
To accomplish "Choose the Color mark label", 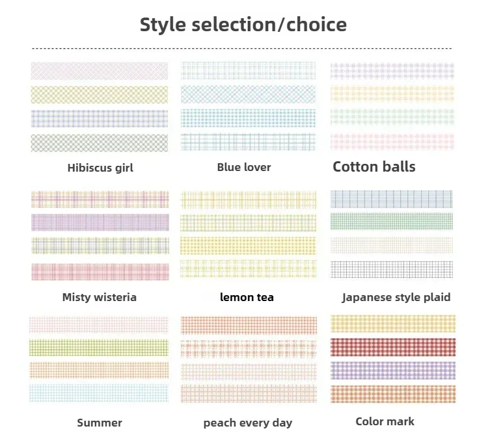I will pyautogui.click(x=385, y=421).
